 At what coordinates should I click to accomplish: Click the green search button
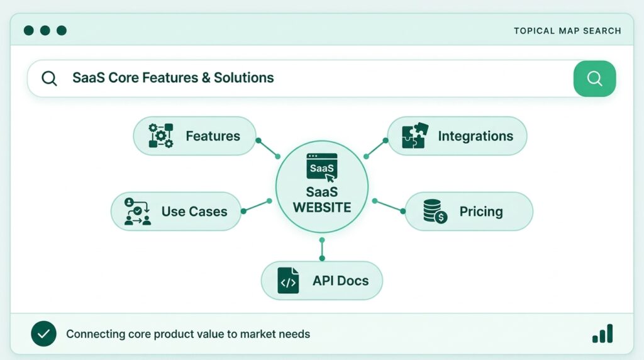[x=594, y=79]
